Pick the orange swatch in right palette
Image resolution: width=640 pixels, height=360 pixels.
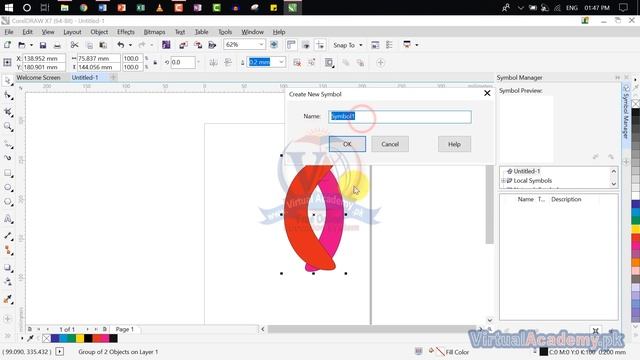(636, 262)
